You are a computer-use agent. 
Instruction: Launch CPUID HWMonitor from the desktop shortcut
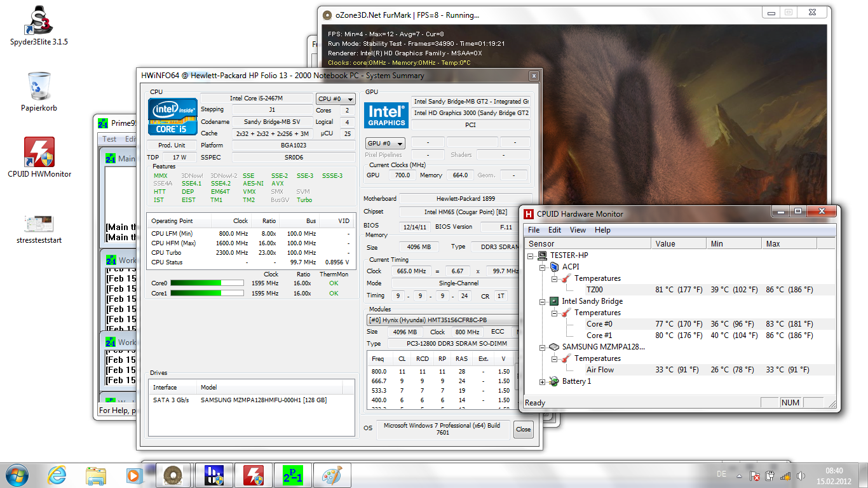click(39, 157)
